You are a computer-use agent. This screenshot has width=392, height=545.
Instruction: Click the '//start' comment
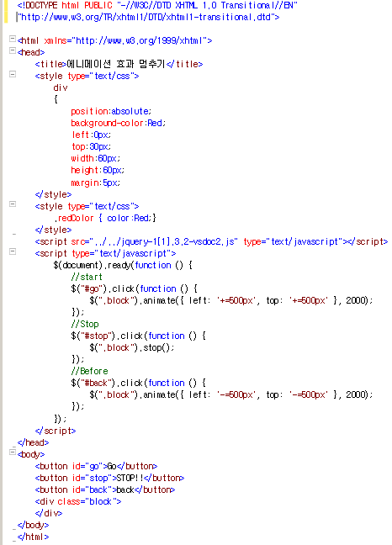87,277
